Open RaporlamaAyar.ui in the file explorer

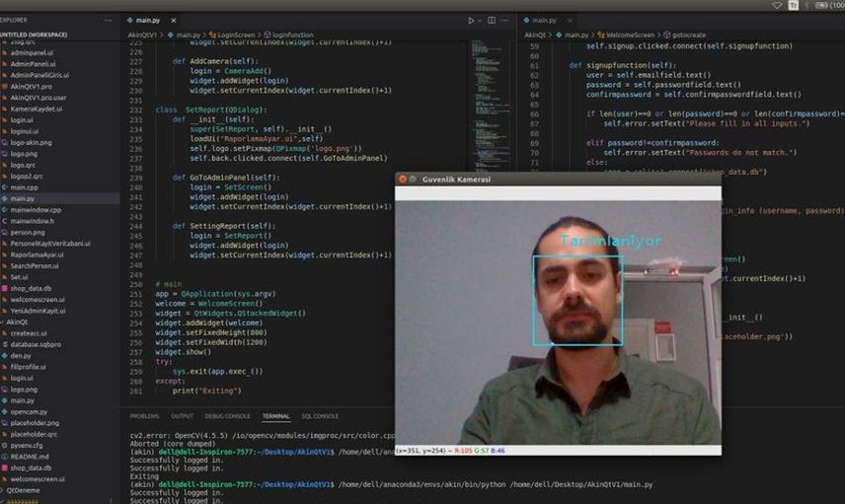coord(37,254)
